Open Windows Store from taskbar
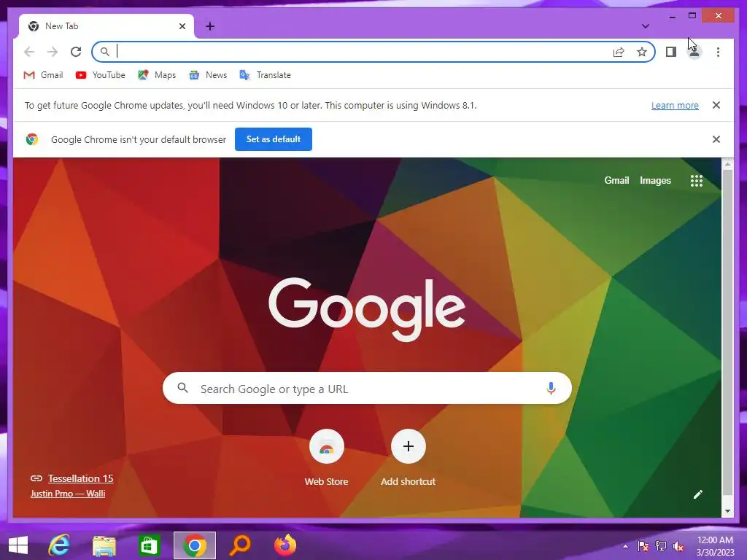Viewport: 747px width, 560px height. click(149, 545)
